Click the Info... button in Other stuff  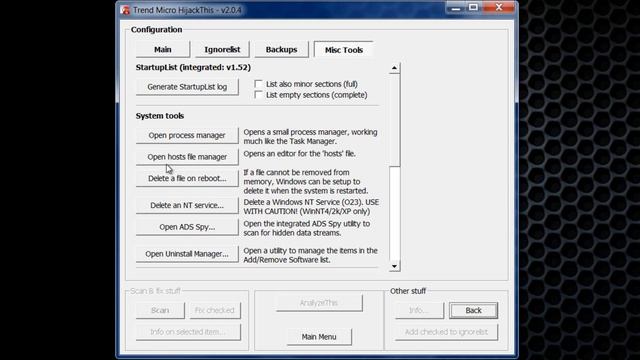419,311
